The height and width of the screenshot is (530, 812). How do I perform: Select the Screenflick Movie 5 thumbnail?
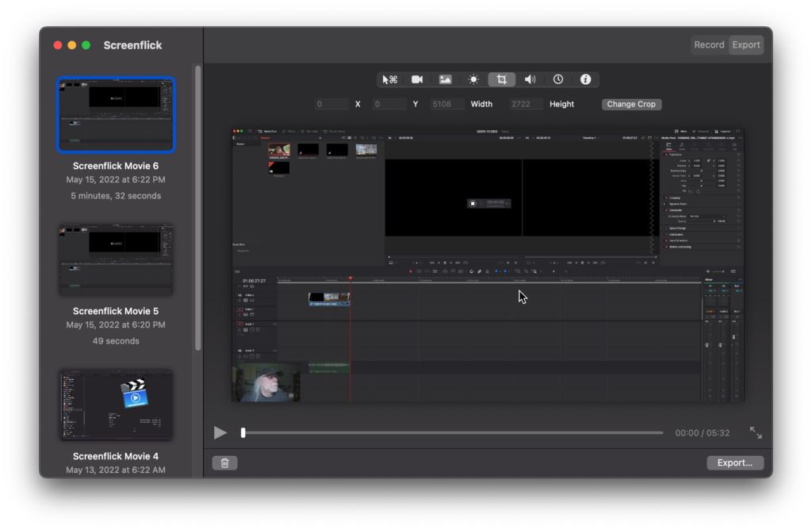point(116,260)
